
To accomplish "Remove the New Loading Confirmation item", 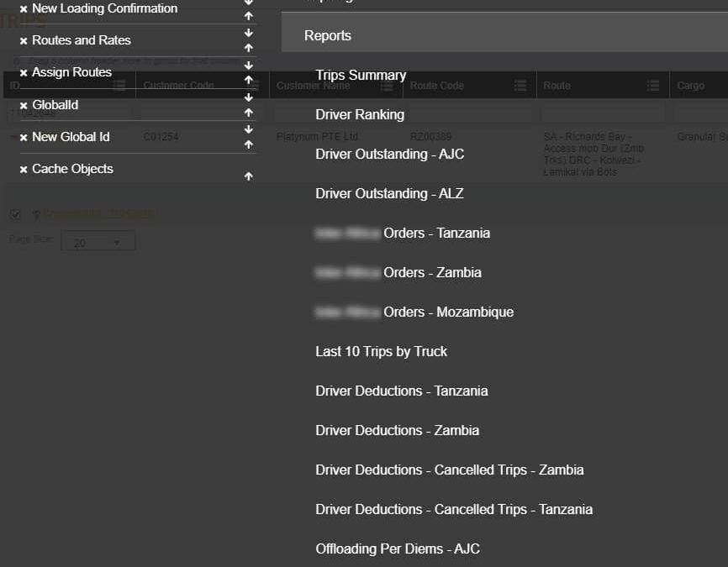I will pos(24,8).
